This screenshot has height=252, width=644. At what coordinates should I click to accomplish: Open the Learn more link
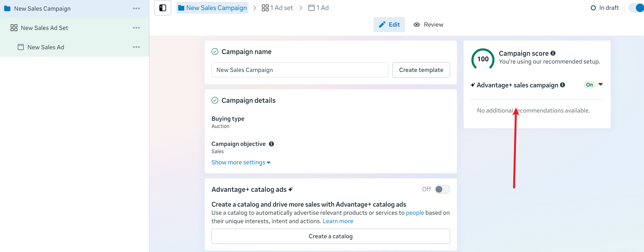[338, 221]
